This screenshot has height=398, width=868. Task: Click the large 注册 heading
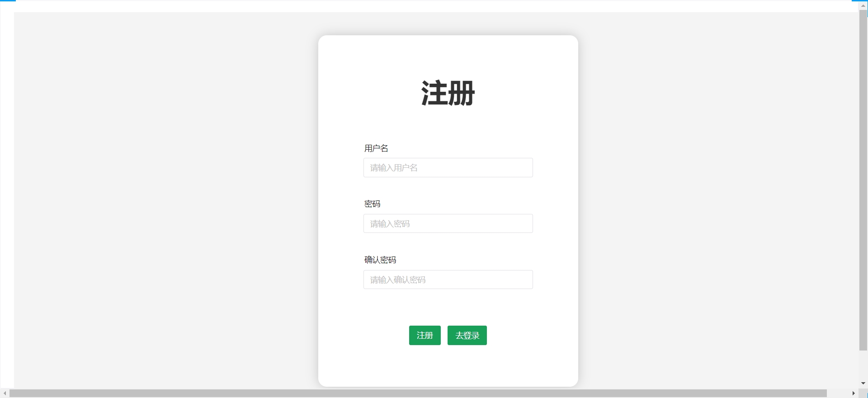pos(448,94)
